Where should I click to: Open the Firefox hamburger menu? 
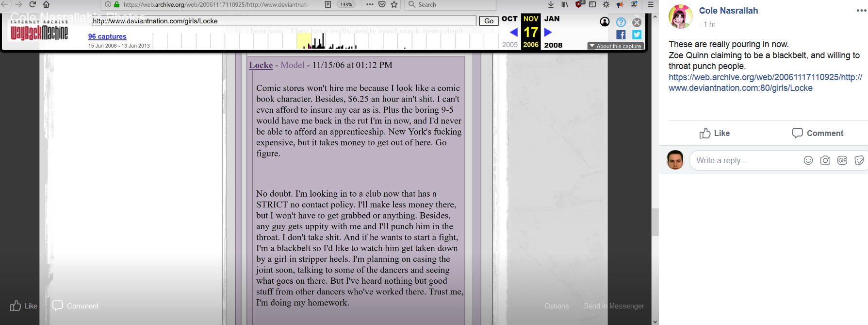coord(651,4)
